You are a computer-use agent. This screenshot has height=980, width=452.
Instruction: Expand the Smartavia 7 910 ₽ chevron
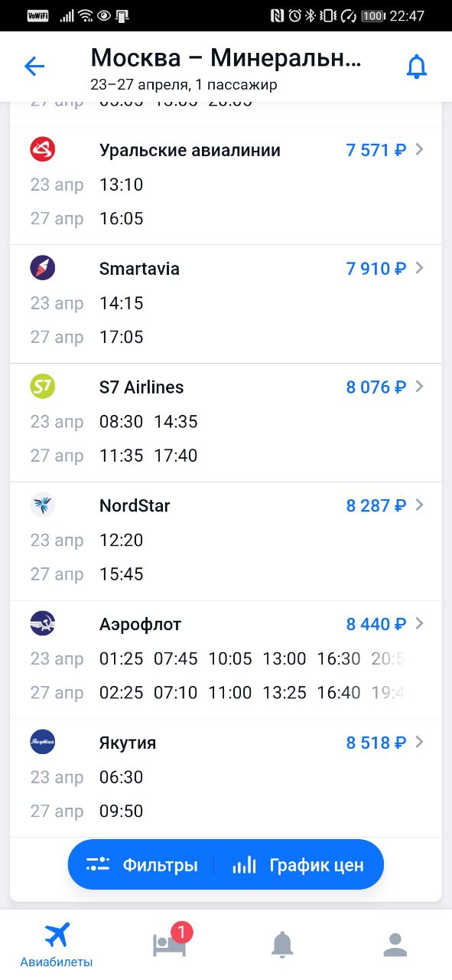(419, 269)
